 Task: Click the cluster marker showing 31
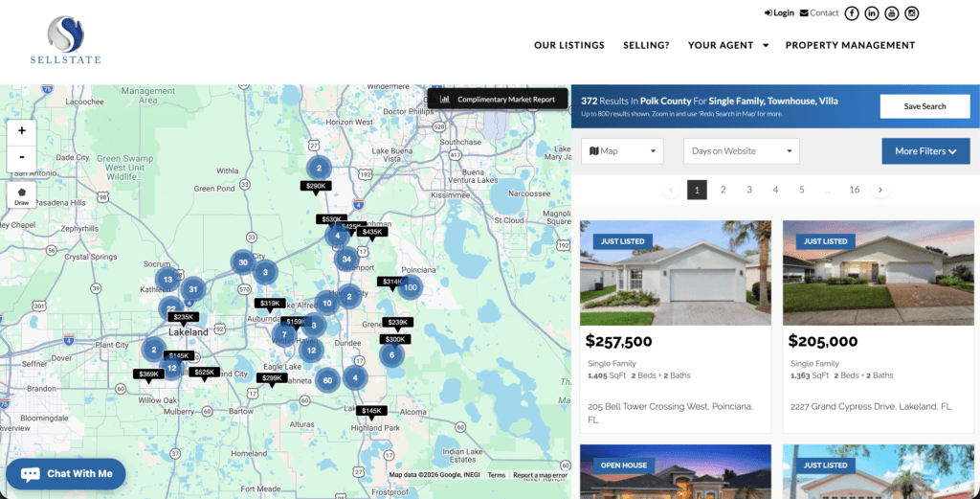193,289
